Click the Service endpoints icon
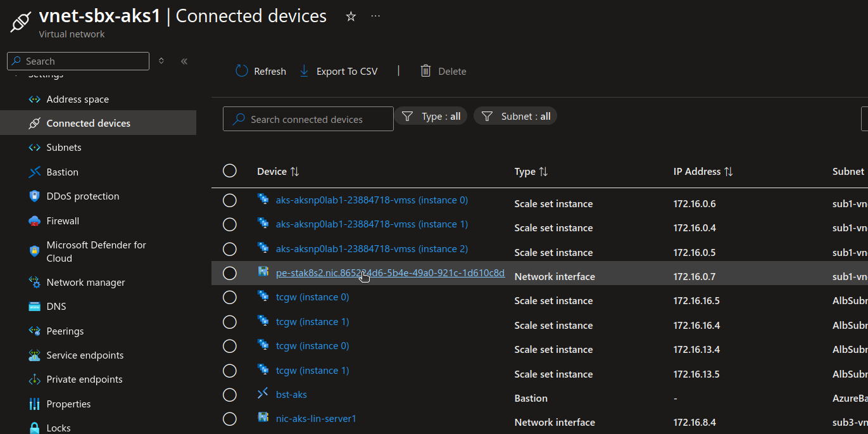The image size is (868, 434). 35,355
